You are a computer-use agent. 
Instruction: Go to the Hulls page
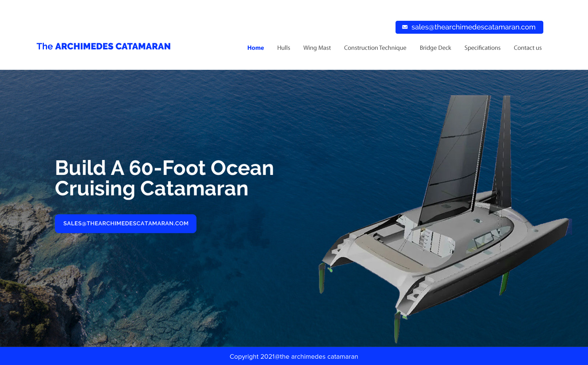click(283, 48)
